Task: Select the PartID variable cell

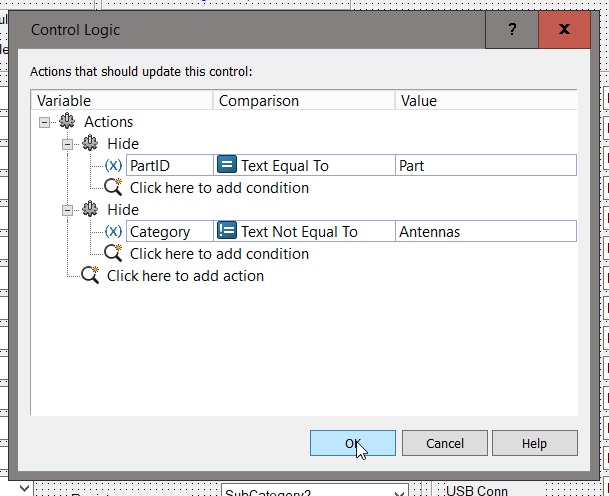Action: (170, 165)
